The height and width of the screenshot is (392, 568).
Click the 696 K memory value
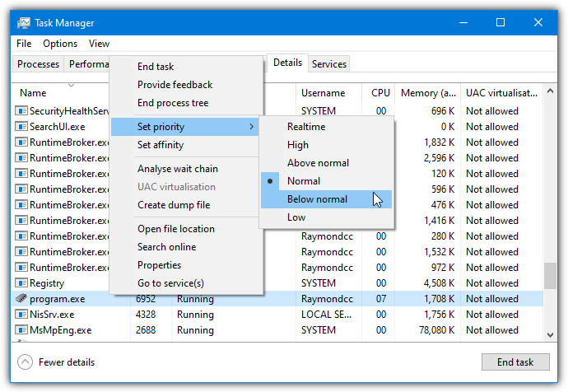click(x=443, y=111)
